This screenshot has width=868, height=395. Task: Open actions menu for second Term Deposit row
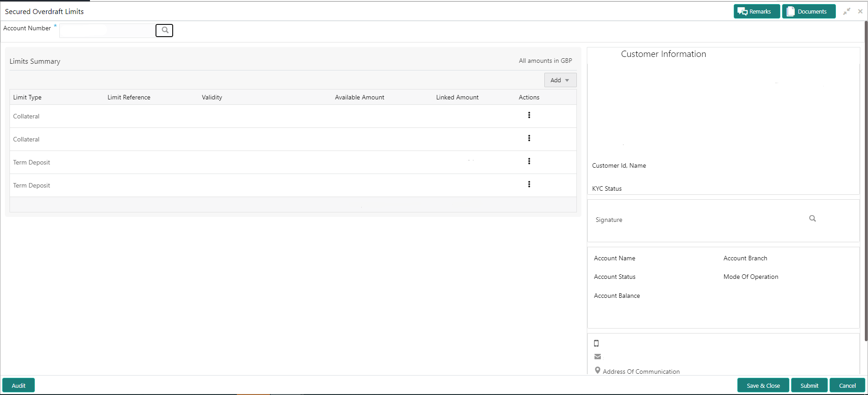(x=529, y=184)
